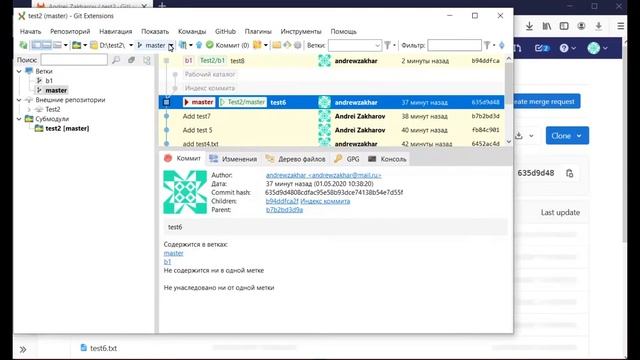Select the Add test 5 commit row
640x360 pixels.
331,130
